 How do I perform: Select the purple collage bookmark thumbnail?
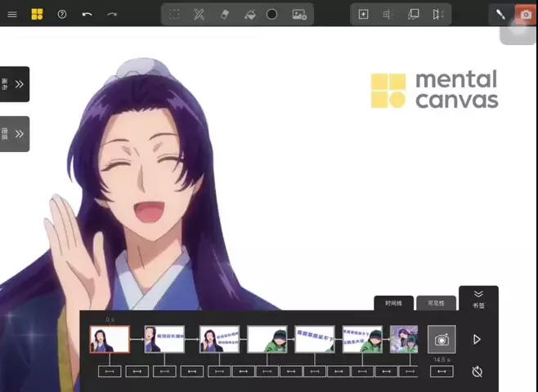(x=404, y=339)
